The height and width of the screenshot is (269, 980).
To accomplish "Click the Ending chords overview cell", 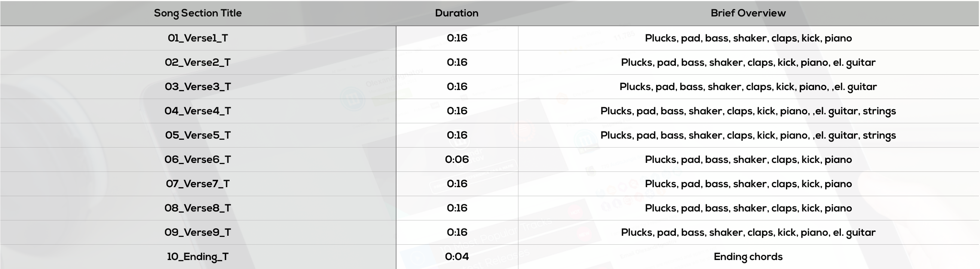I will coord(748,257).
